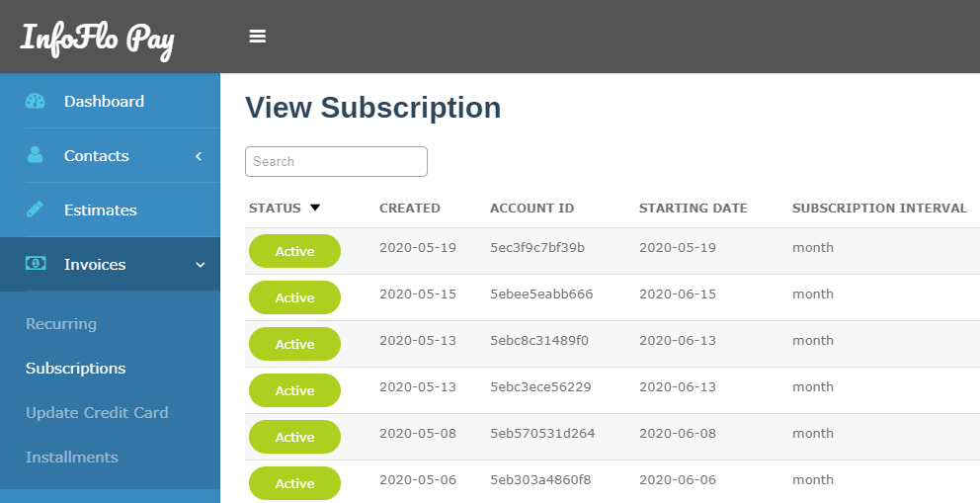Click the Invoices money icon
The image size is (980, 503).
(x=36, y=264)
